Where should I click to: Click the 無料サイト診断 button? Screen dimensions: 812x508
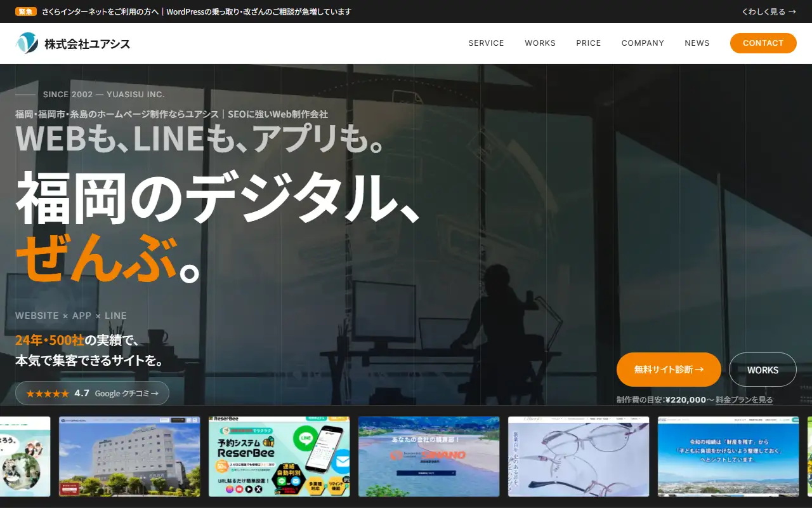click(669, 370)
